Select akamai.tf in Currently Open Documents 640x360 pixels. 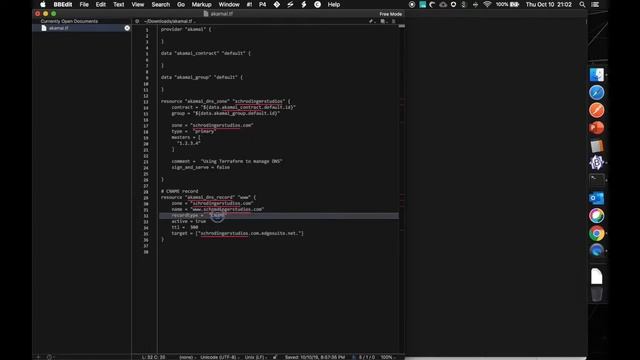(x=82, y=28)
